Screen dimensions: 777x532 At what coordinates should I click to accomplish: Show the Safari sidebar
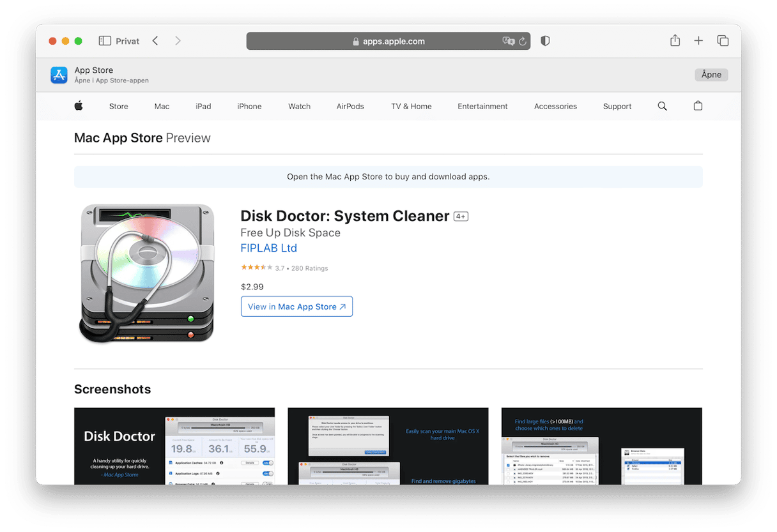(x=105, y=41)
